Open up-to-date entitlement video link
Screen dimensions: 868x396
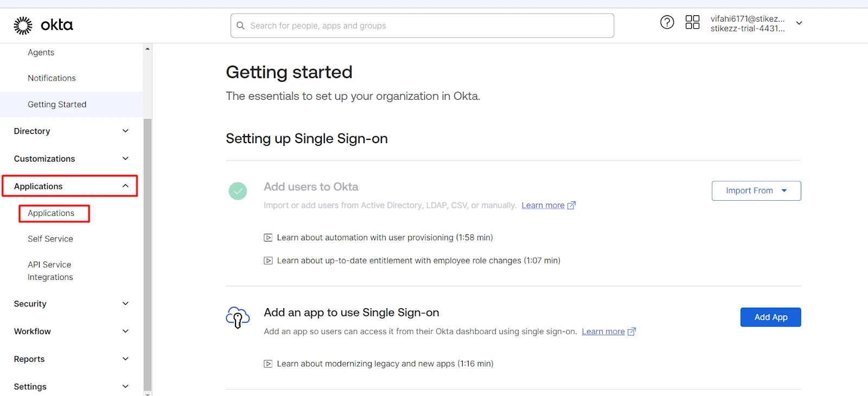pos(418,260)
